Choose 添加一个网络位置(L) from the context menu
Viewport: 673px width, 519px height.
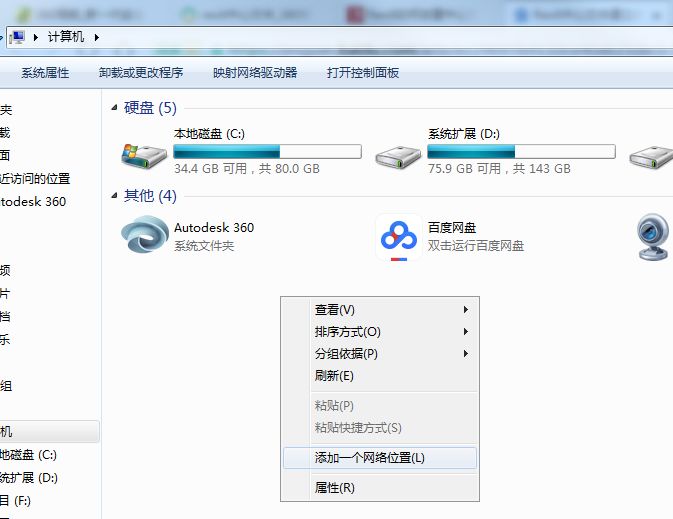pyautogui.click(x=380, y=458)
